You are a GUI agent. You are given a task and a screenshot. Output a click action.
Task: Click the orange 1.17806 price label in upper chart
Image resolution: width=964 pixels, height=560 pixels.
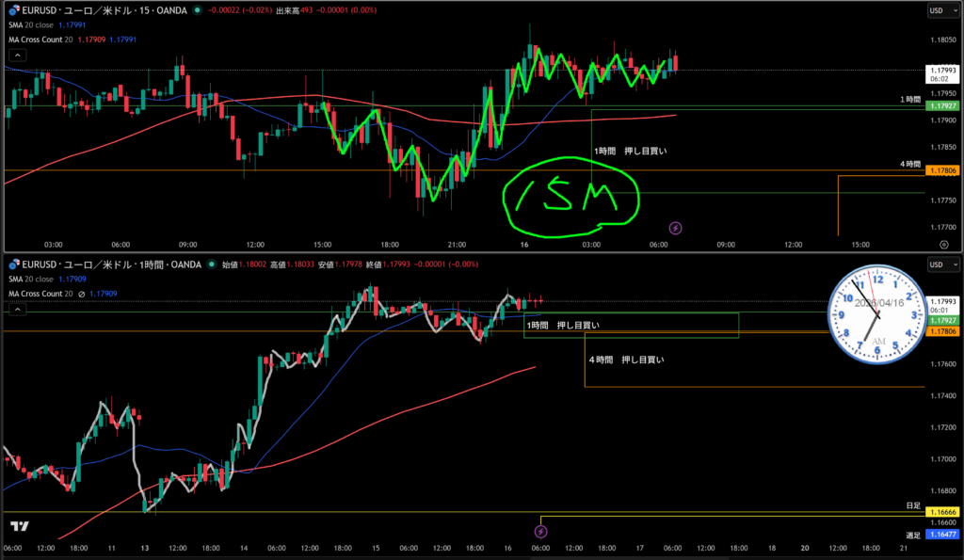tap(942, 170)
